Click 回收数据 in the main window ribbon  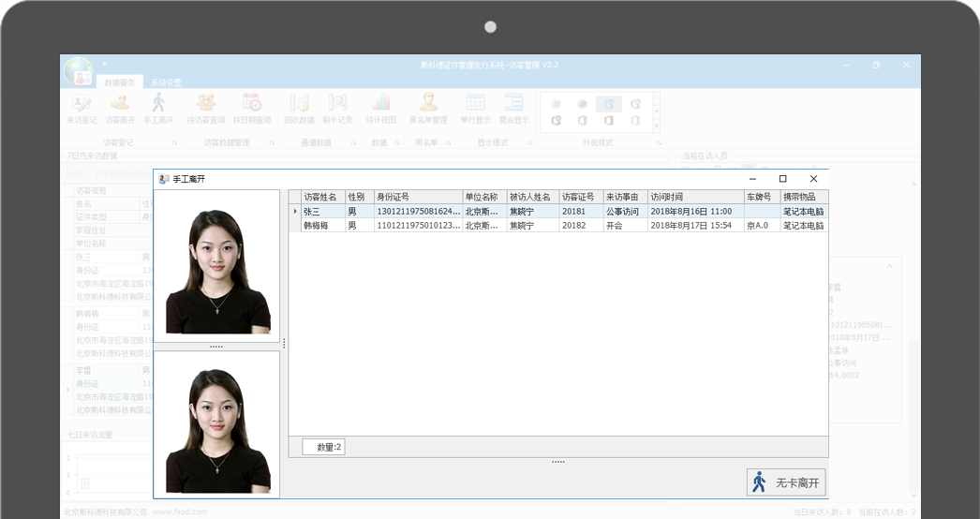(299, 109)
